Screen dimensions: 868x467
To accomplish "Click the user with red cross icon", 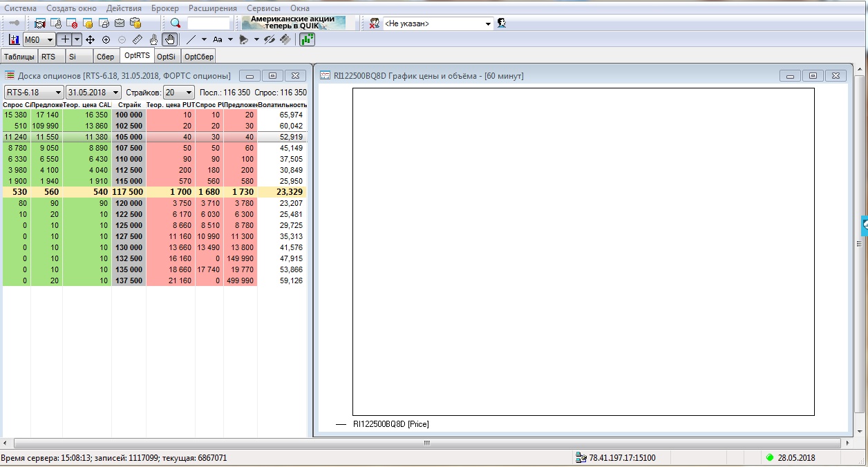I will point(374,23).
